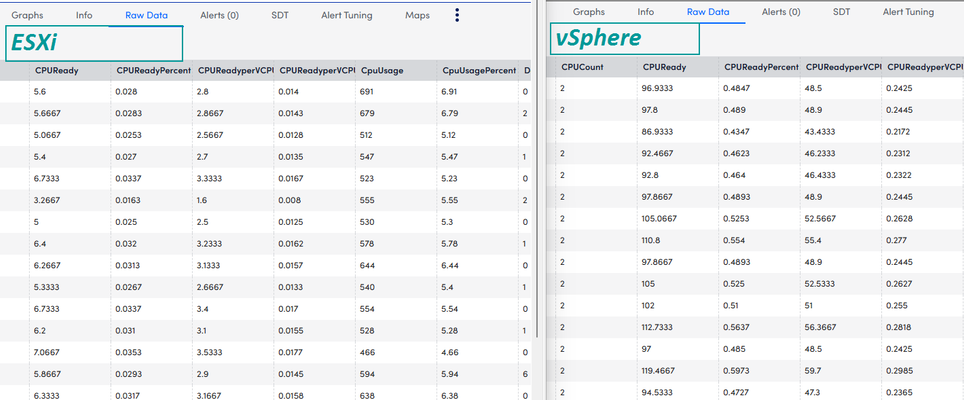The height and width of the screenshot is (400, 964).
Task: Select vSphere CPUReadyPercent value 0.4847
Action: click(x=737, y=88)
